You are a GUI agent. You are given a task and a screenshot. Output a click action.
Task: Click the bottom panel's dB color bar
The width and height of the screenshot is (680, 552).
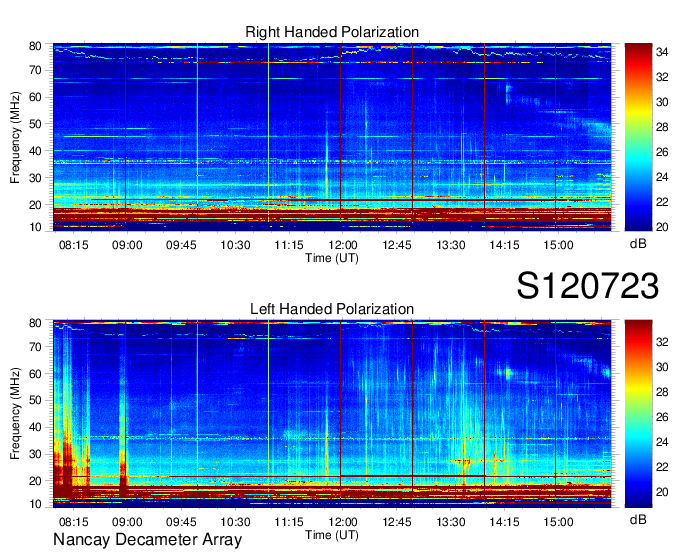click(638, 414)
